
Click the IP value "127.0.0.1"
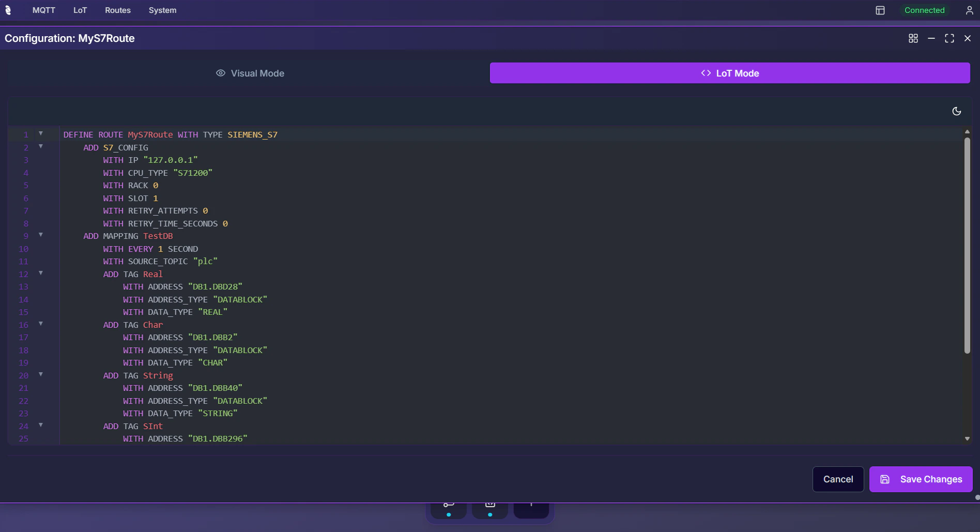(171, 160)
